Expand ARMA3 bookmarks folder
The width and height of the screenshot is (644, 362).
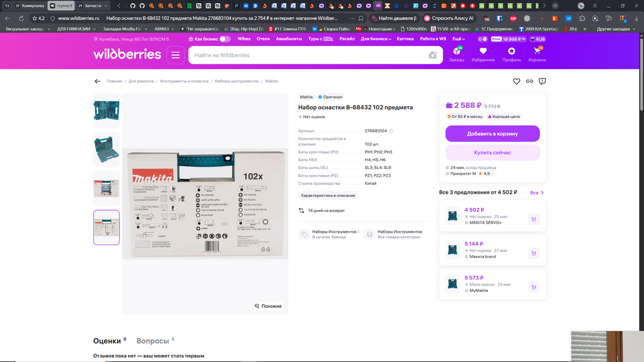(x=164, y=29)
